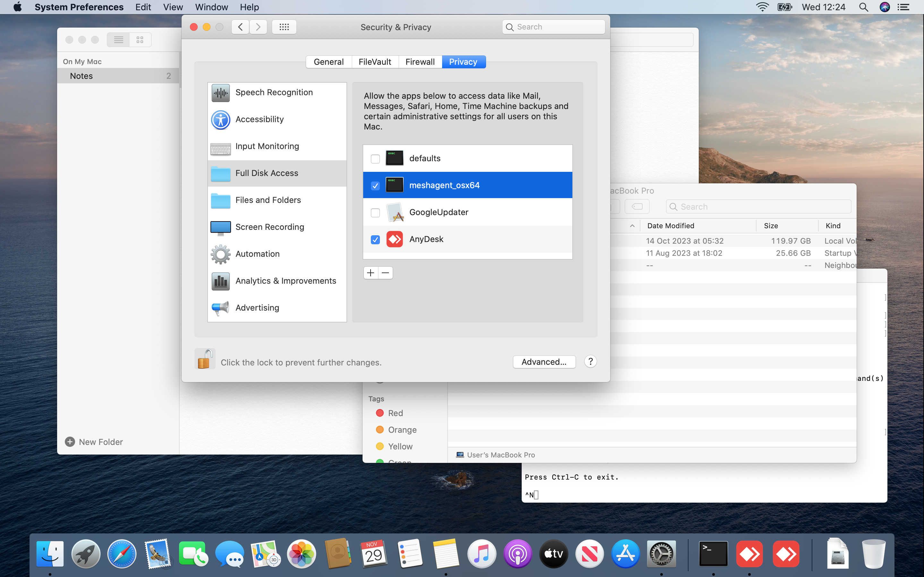The image size is (924, 577).
Task: Open the View menu in the menu bar
Action: click(173, 7)
